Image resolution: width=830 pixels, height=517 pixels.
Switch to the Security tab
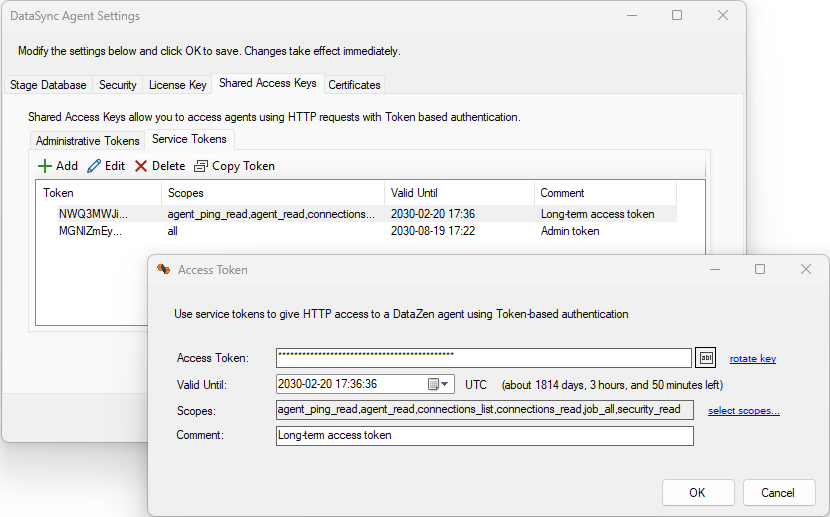click(x=118, y=85)
